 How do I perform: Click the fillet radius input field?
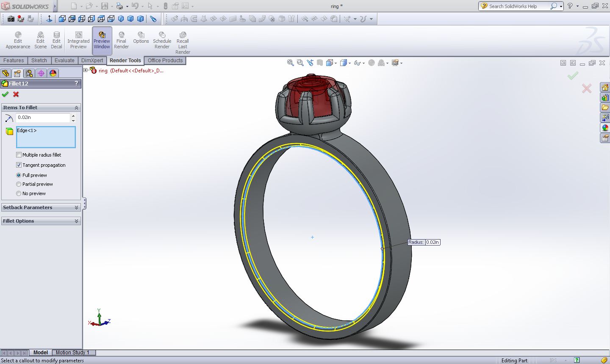[43, 118]
